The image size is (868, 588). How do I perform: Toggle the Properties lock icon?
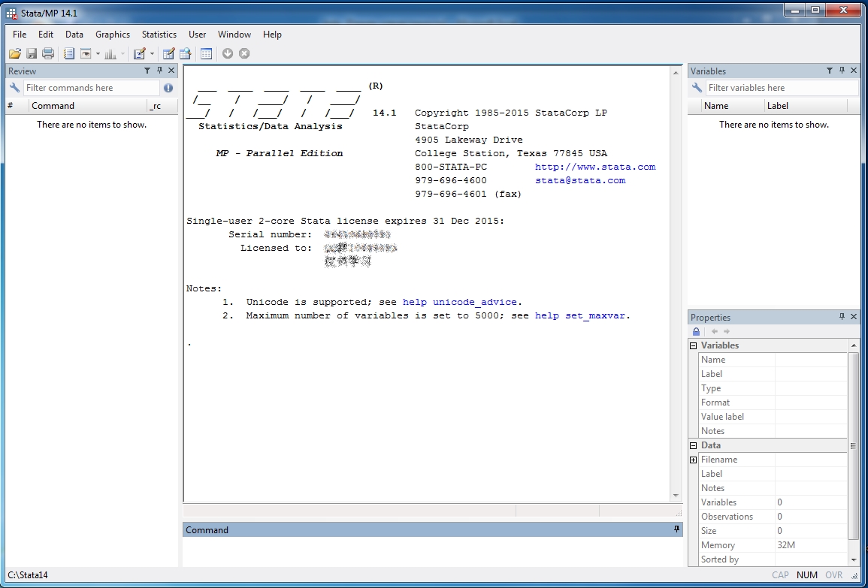pos(697,331)
